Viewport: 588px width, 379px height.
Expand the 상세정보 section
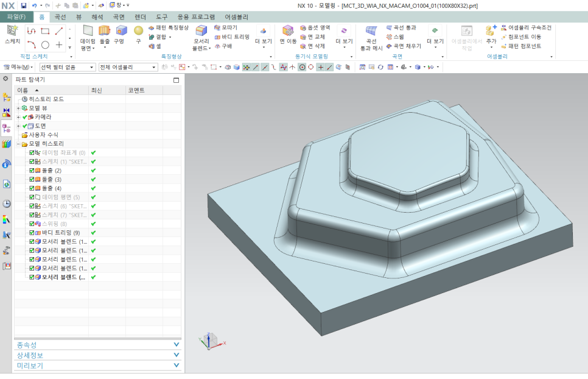click(97, 355)
